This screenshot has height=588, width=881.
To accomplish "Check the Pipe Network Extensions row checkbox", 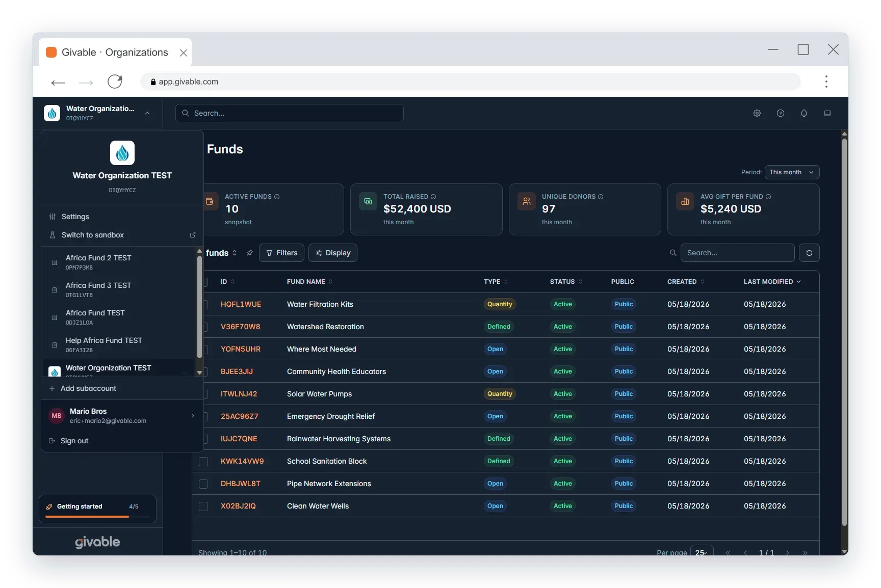I will click(203, 484).
